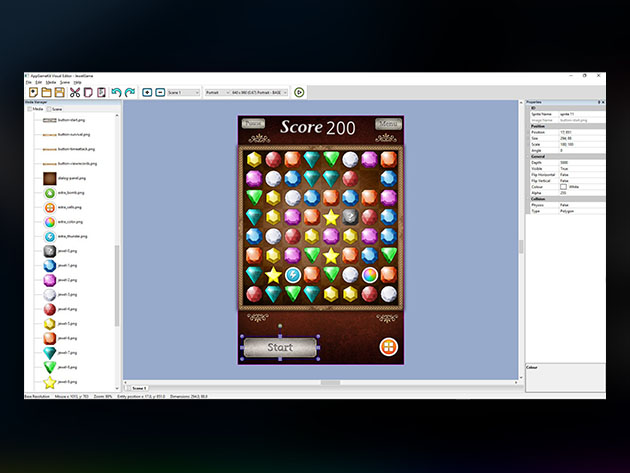Click the Zoom out minus icon

(160, 92)
